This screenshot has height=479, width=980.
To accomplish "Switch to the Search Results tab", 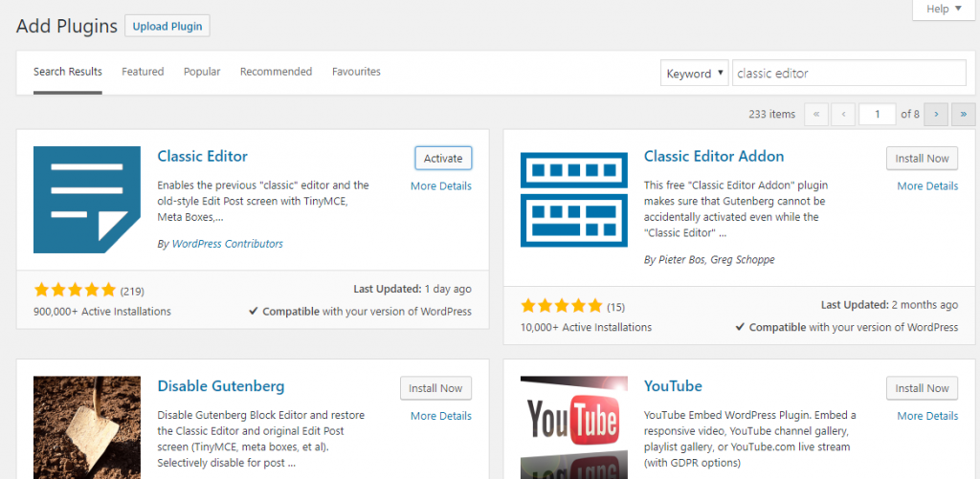I will pyautogui.click(x=68, y=72).
